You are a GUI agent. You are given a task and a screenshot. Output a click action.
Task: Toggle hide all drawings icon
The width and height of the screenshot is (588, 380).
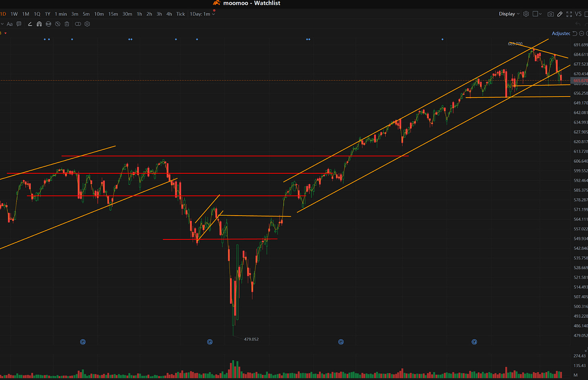pyautogui.click(x=58, y=24)
